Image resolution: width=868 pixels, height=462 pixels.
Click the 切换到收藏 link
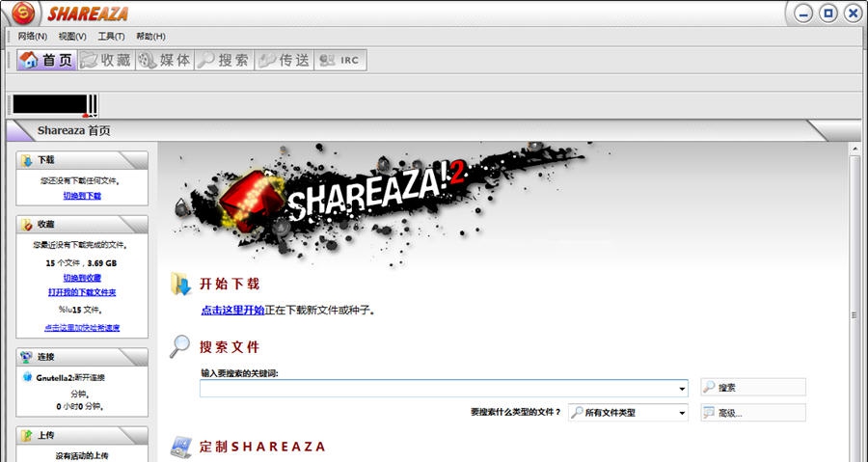pyautogui.click(x=82, y=278)
